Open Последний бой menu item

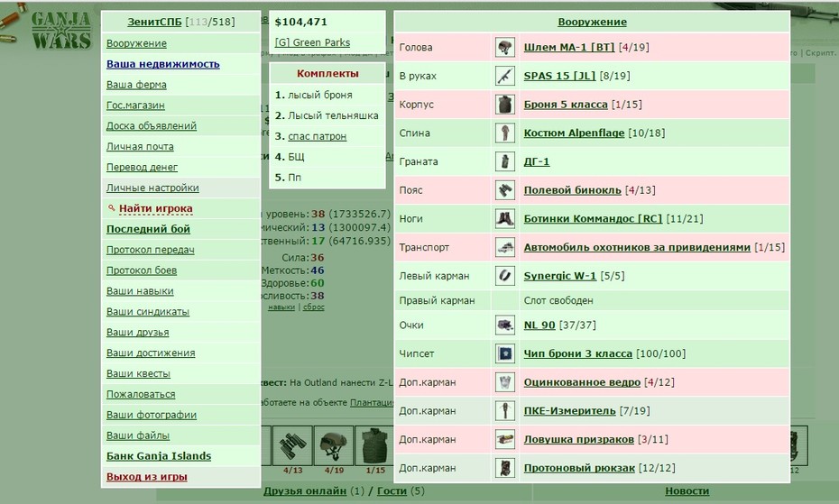click(148, 229)
